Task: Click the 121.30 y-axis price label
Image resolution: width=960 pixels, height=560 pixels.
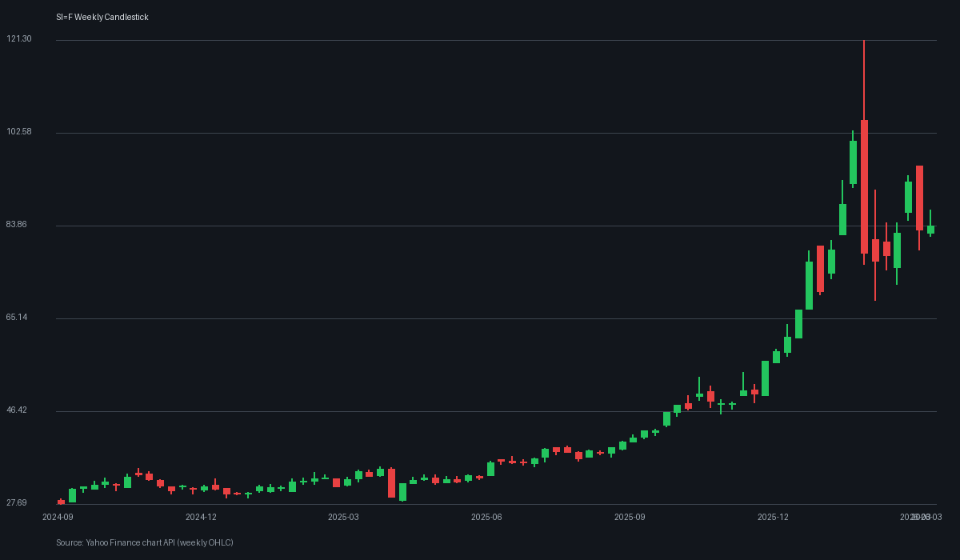Action: 19,39
